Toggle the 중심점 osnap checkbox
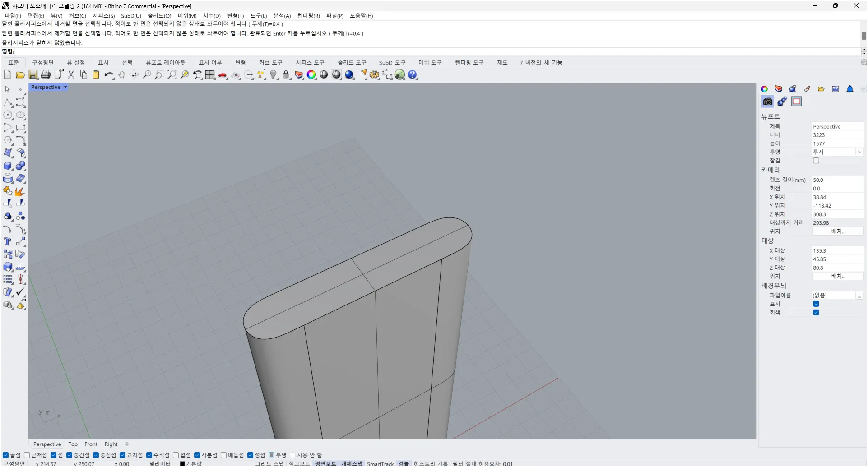Viewport: 868px width, 467px height. click(96, 455)
